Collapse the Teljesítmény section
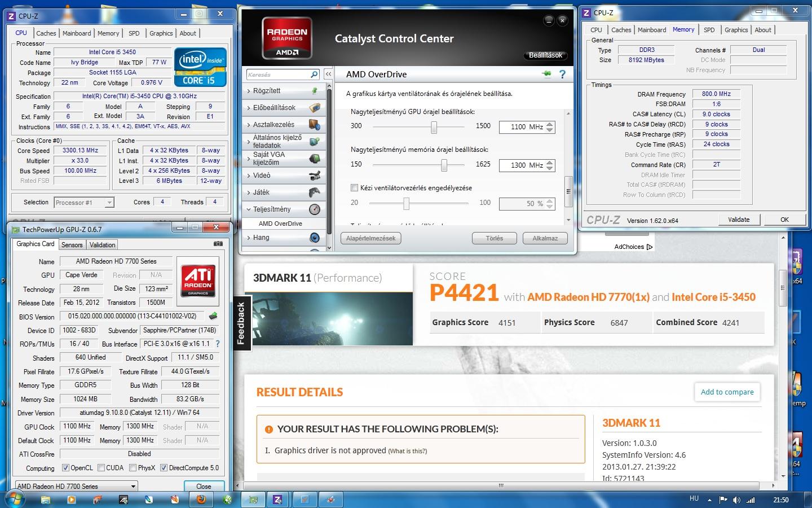 point(249,209)
